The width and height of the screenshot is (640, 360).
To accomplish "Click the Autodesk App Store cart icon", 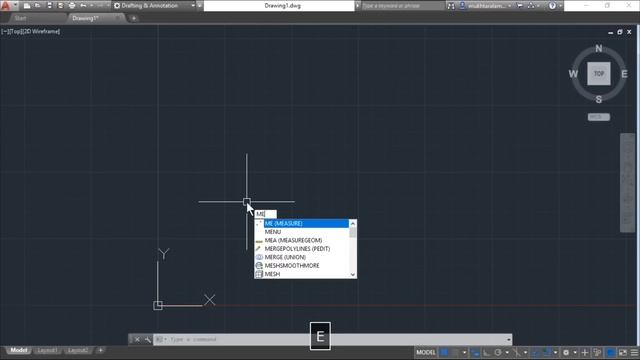I will [519, 6].
